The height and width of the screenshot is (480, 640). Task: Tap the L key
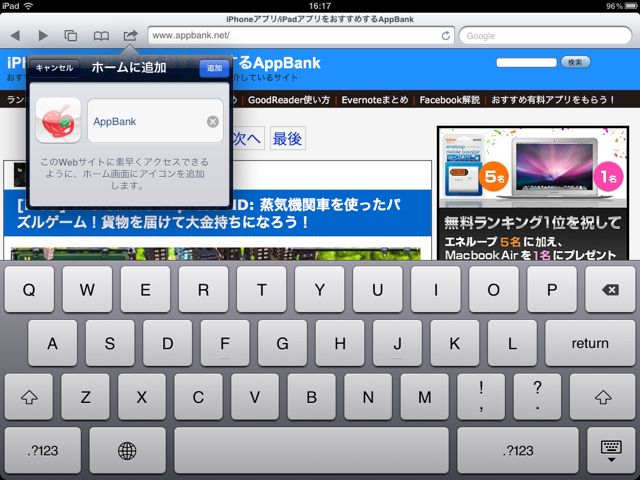[x=512, y=343]
